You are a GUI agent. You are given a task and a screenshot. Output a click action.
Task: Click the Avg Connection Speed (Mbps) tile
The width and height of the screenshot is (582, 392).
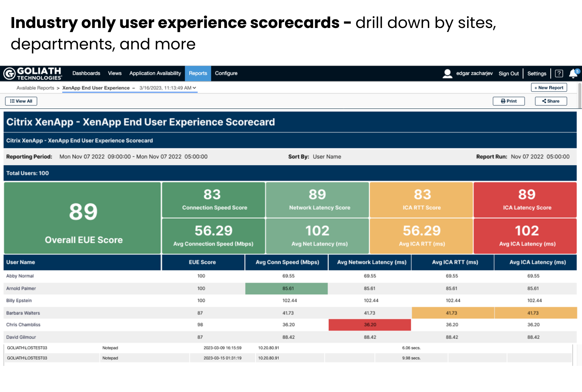coord(213,236)
